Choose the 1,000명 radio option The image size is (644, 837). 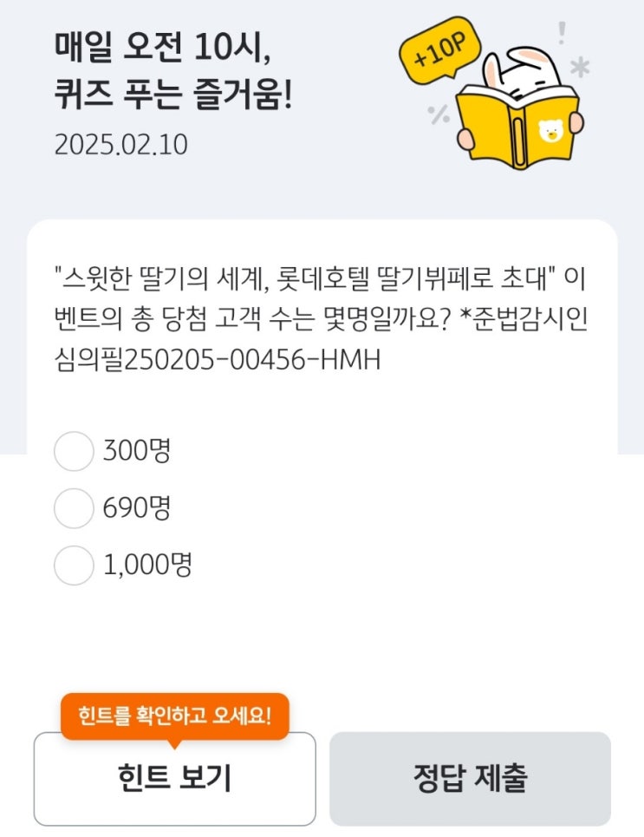point(74,566)
